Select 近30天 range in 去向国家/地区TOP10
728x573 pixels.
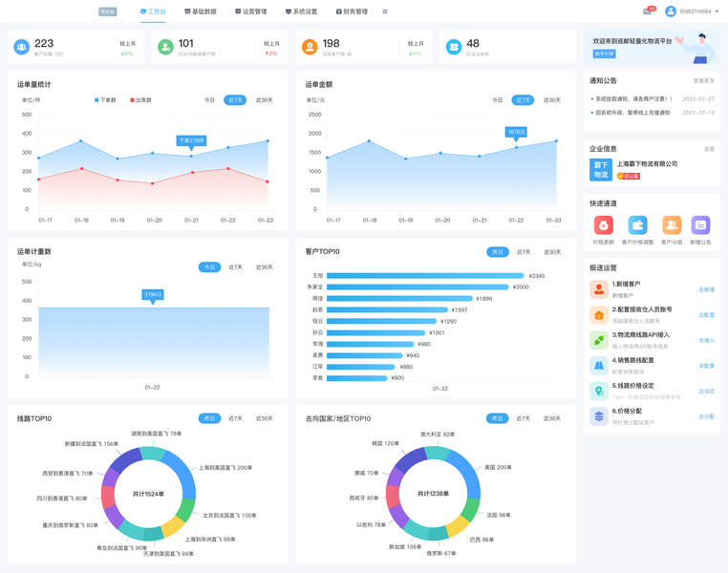[552, 418]
